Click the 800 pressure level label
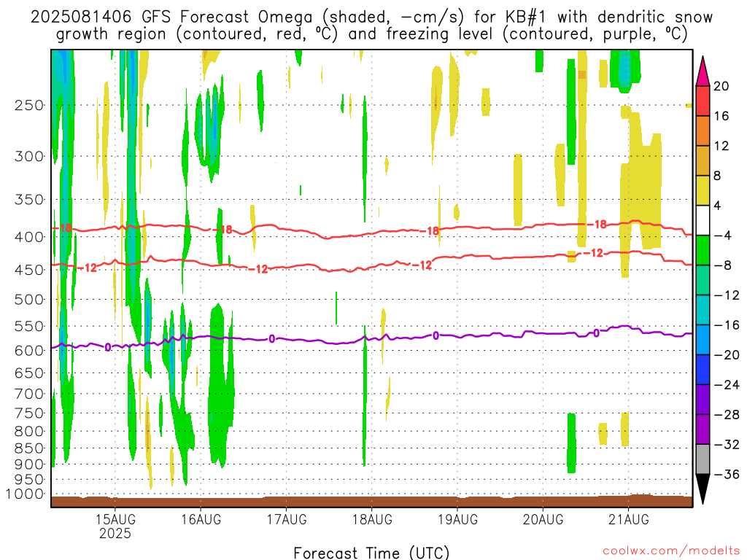The width and height of the screenshot is (747, 560). [29, 432]
